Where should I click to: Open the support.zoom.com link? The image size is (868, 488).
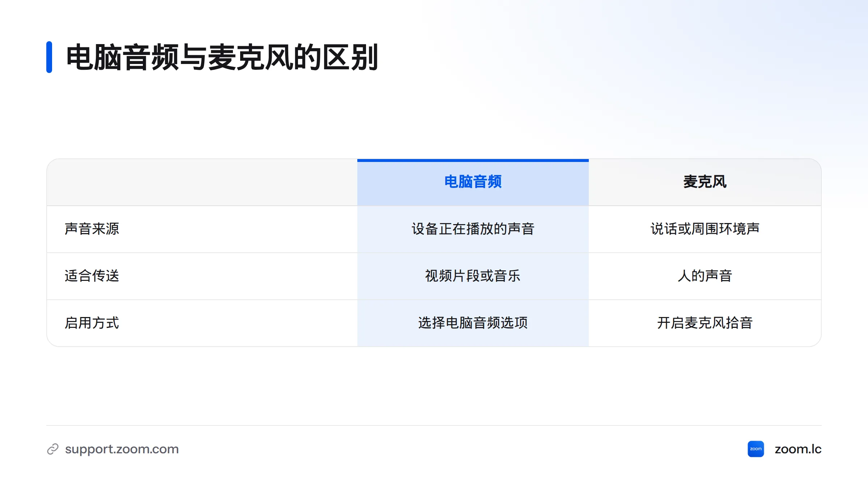pos(122,449)
